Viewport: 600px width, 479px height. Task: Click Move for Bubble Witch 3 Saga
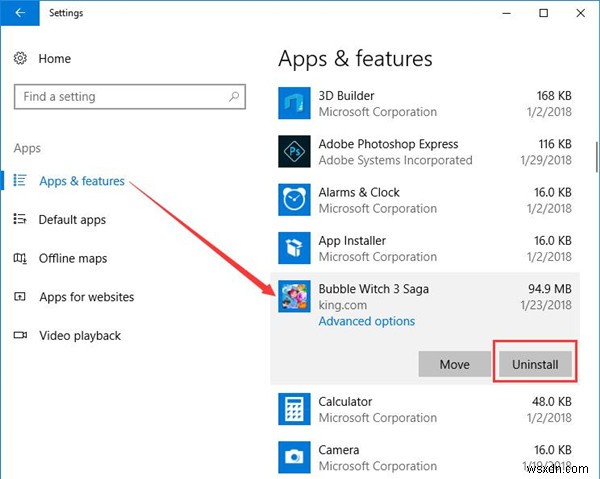point(455,364)
